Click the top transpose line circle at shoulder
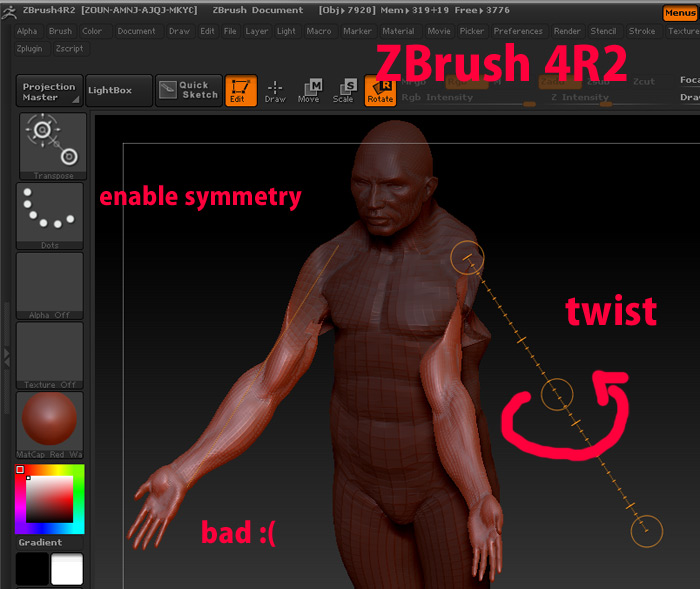 467,258
